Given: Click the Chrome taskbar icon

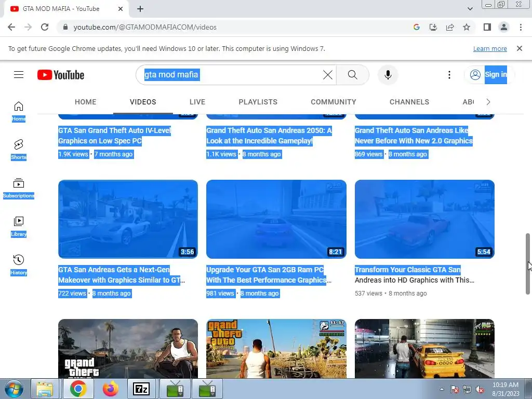Looking at the screenshot, I should (x=78, y=389).
